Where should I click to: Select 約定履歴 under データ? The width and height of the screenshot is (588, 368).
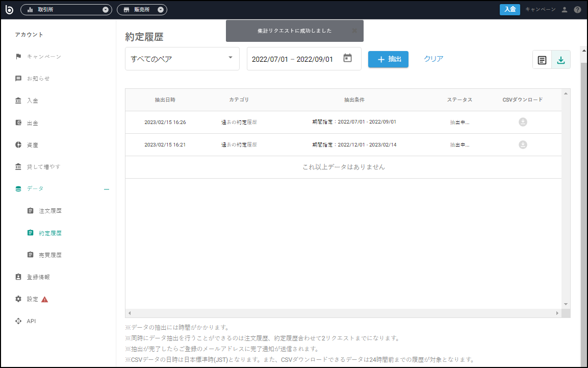[50, 233]
